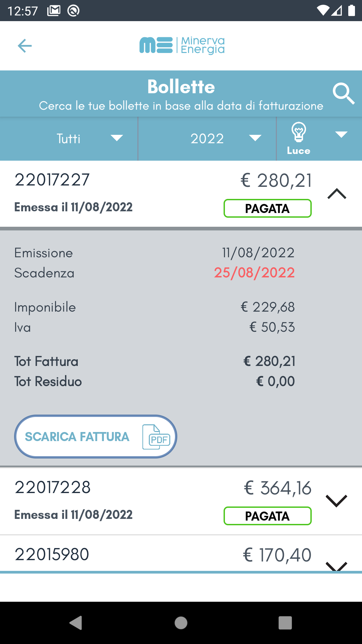Select bill number 22015980 row
Screen dimensions: 362x644
181,553
